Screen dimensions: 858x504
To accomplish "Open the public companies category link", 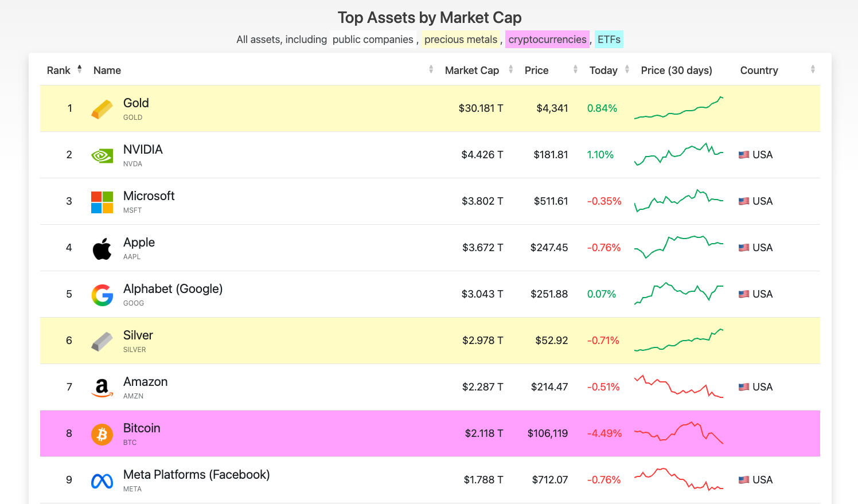I will tap(373, 40).
